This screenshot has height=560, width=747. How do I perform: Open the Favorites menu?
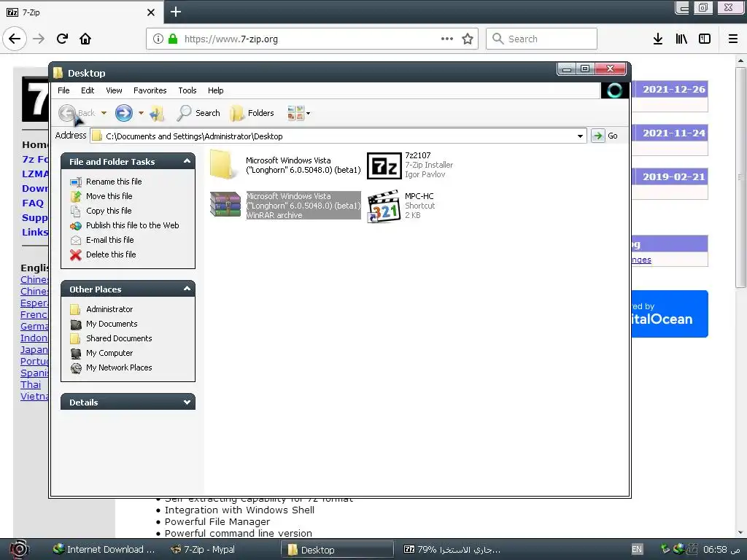click(150, 90)
